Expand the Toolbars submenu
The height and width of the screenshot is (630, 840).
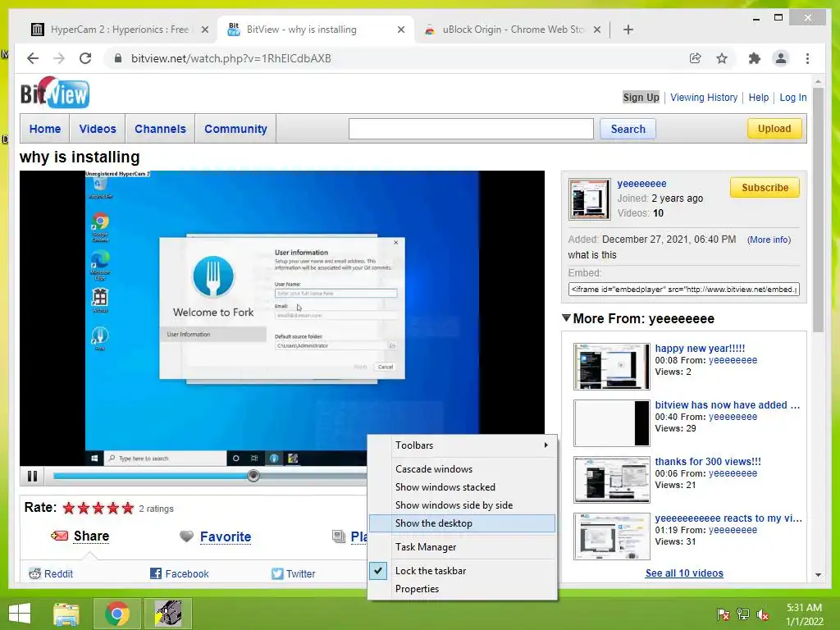click(x=463, y=445)
